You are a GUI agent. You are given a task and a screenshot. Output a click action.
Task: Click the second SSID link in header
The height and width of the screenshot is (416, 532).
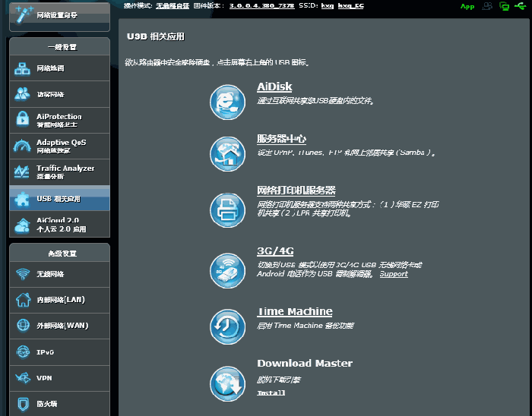click(351, 6)
